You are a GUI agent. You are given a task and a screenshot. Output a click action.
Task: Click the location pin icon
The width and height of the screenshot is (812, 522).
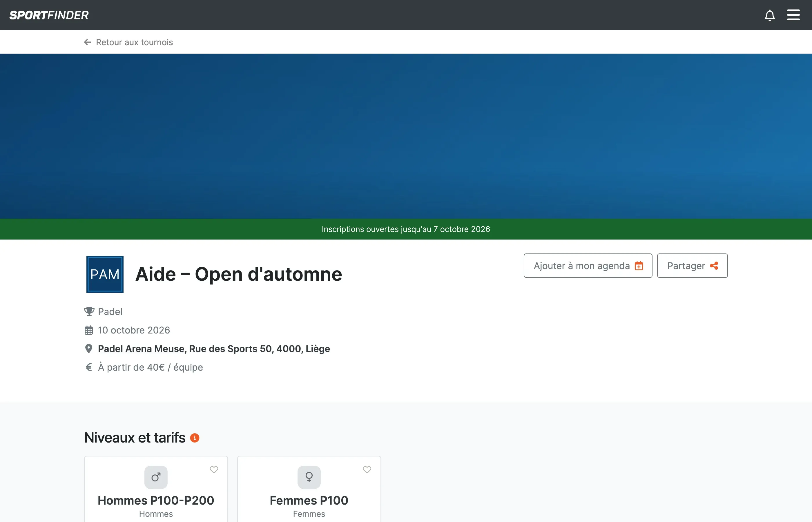click(89, 349)
